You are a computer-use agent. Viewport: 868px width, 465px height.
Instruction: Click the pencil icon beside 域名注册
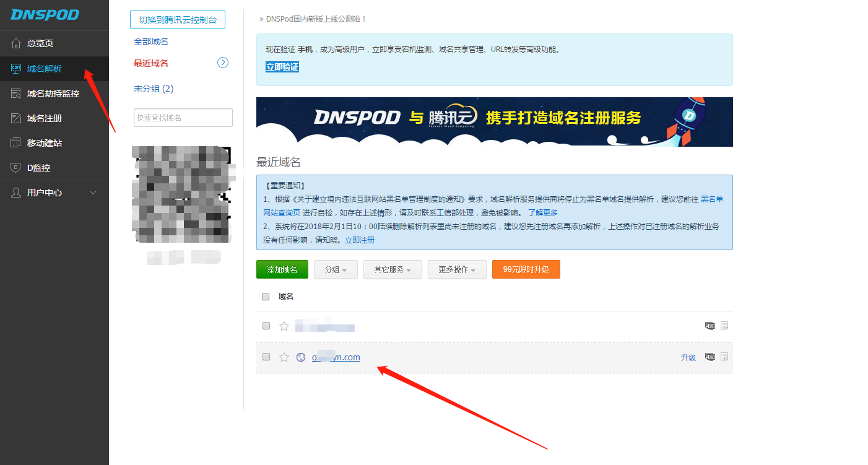point(16,118)
